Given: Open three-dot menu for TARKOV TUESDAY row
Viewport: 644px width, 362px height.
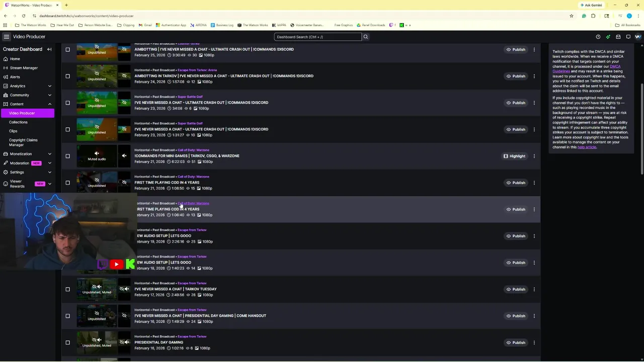Looking at the screenshot, I should (x=534, y=289).
